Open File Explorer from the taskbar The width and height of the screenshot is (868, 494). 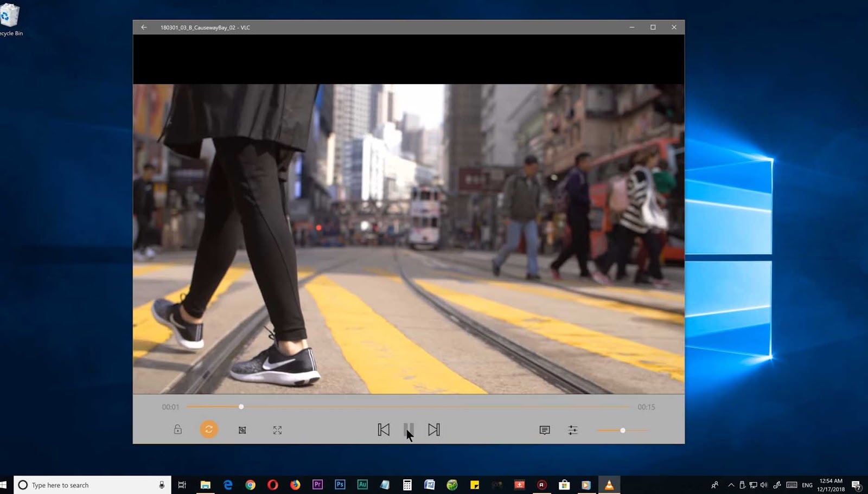click(205, 485)
